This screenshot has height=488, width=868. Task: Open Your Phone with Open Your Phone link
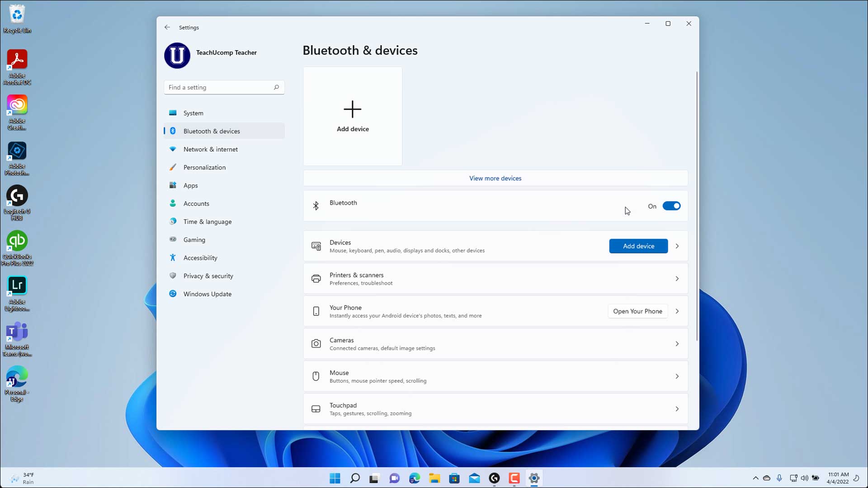coord(637,311)
